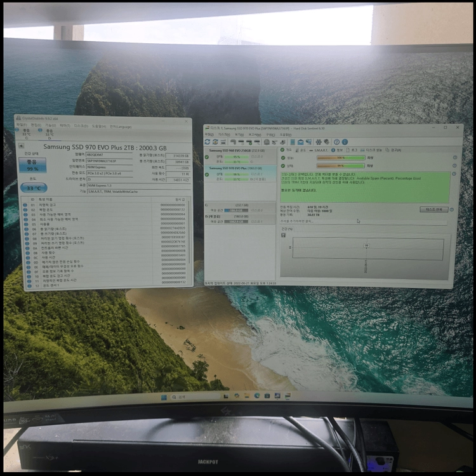The image size is (476, 476).
Task: Open 언어(Language) menu in CrystalDiskInfo
Action: click(121, 126)
